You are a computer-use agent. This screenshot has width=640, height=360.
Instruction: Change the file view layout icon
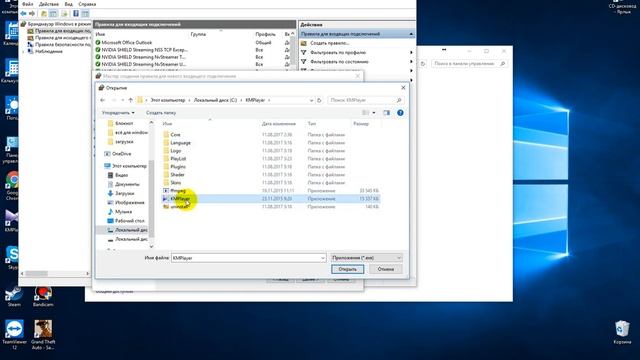365,113
